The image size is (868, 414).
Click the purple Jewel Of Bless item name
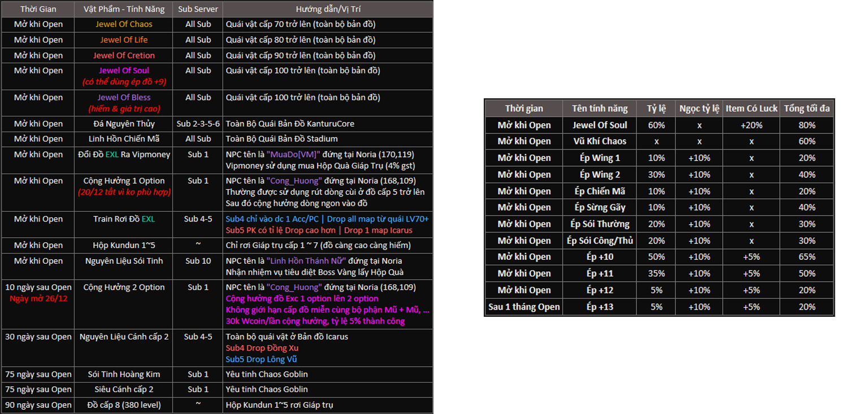[124, 98]
